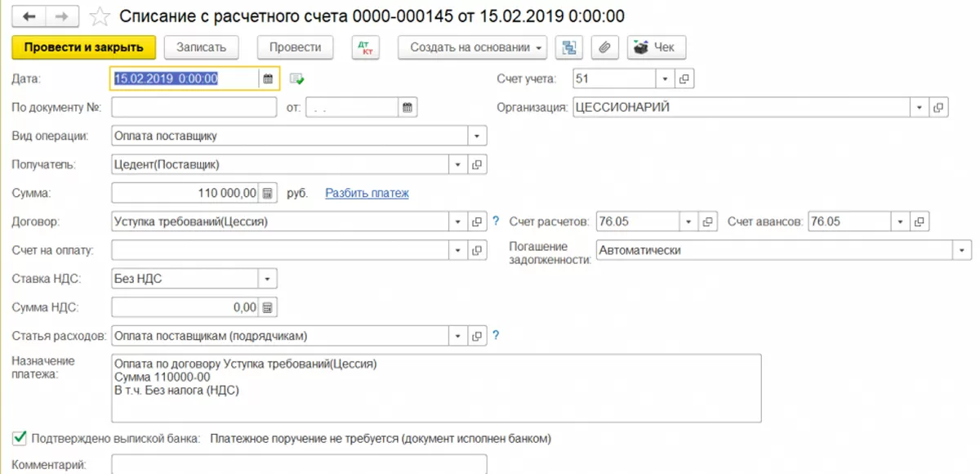Go back with the left arrow navigation button
This screenshot has height=474, width=980.
tap(29, 16)
